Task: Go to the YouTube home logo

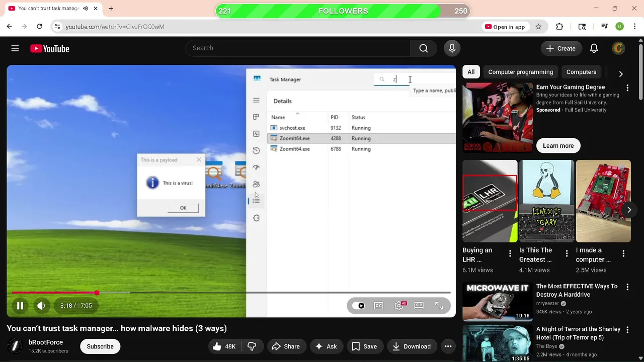Action: 49,49
